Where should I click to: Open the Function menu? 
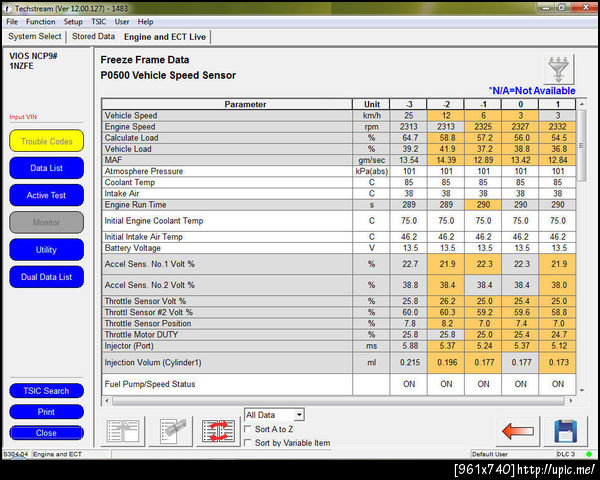click(41, 22)
